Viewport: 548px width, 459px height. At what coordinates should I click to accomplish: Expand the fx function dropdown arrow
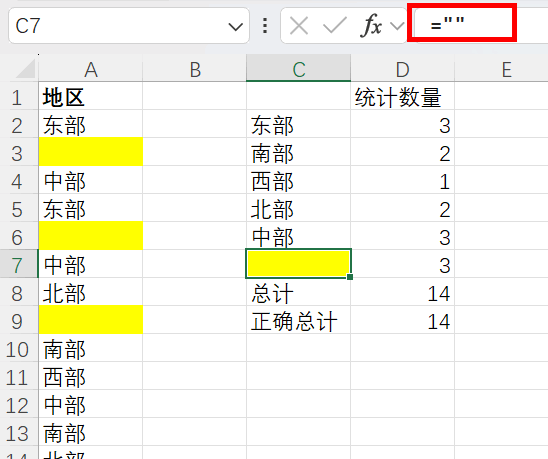click(397, 26)
